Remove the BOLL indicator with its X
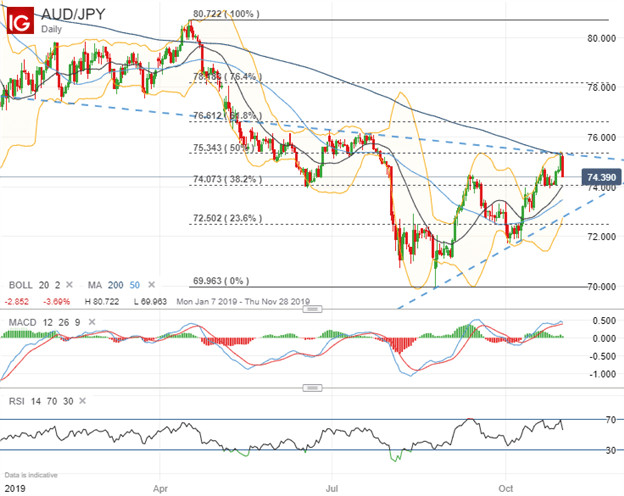624x496 pixels. tap(69, 285)
